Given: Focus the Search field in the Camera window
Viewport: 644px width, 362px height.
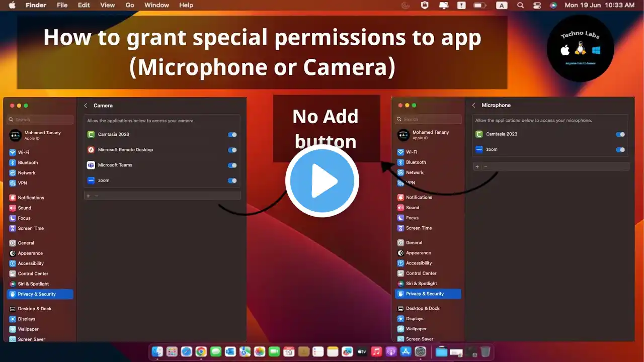Looking at the screenshot, I should [40, 120].
